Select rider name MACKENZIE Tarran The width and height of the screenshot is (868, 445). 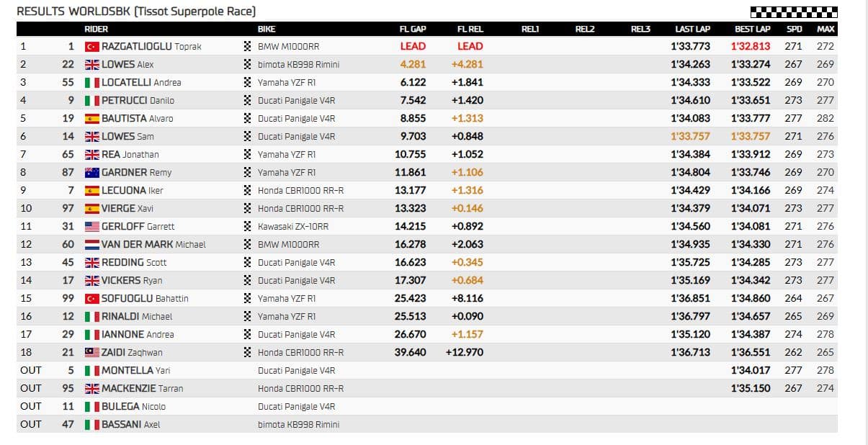point(142,388)
